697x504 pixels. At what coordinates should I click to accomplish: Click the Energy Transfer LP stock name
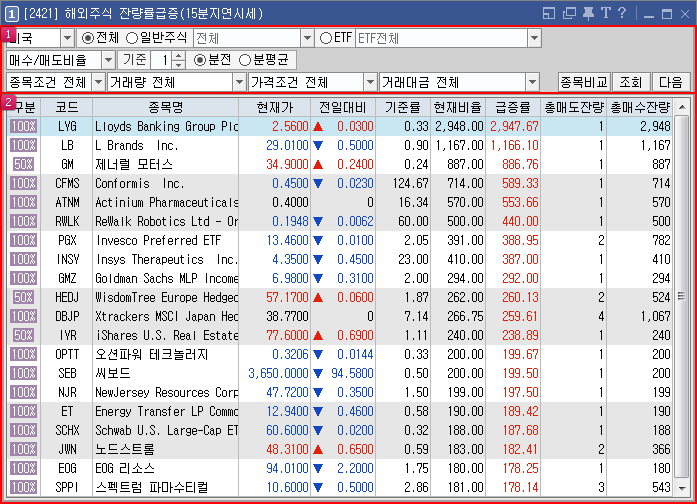(x=166, y=412)
